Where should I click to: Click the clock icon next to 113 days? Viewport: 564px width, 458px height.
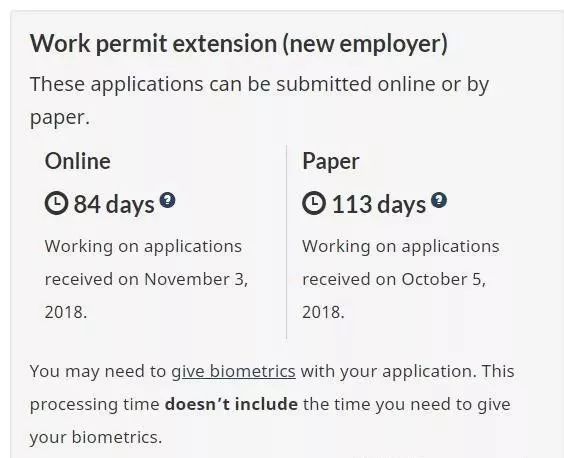[x=314, y=203]
